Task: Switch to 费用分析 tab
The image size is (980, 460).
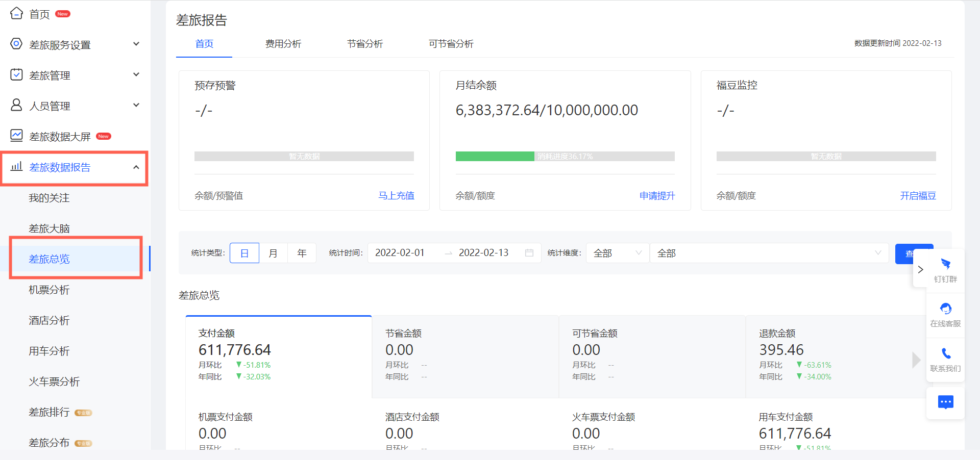Action: tap(283, 44)
